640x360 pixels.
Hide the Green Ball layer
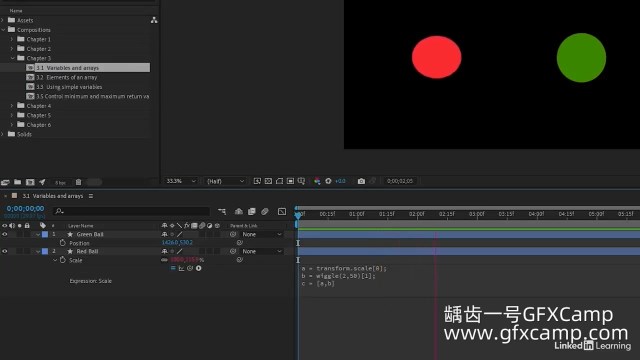4,234
